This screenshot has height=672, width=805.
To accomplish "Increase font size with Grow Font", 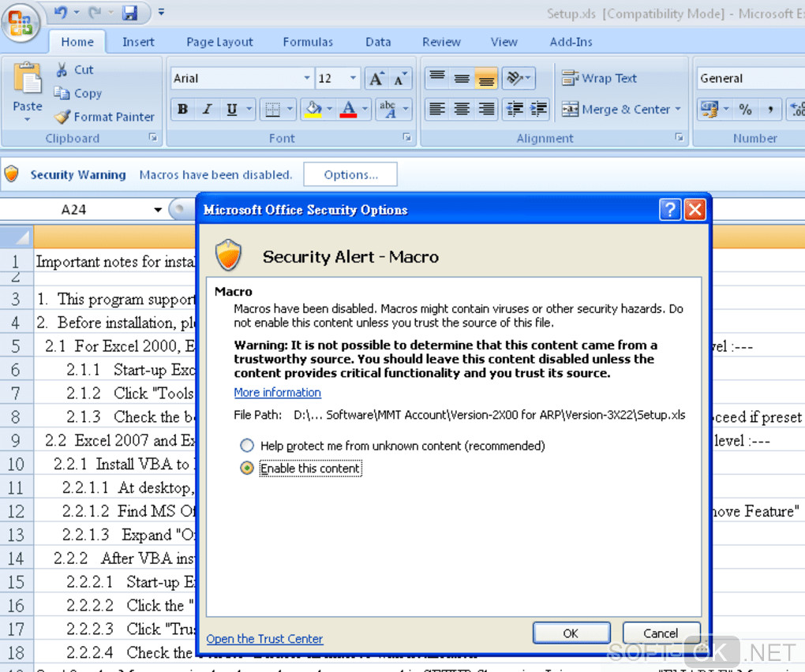I will 376,79.
